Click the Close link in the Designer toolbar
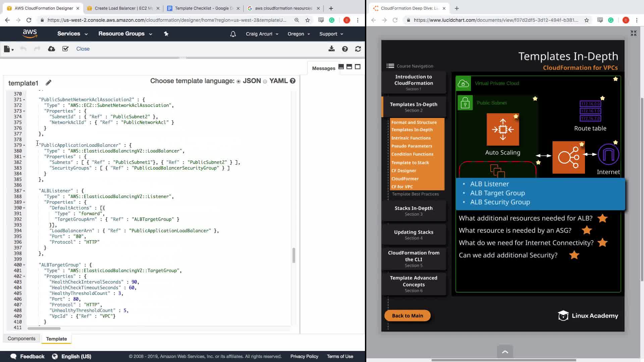The image size is (644, 362). pos(83,49)
